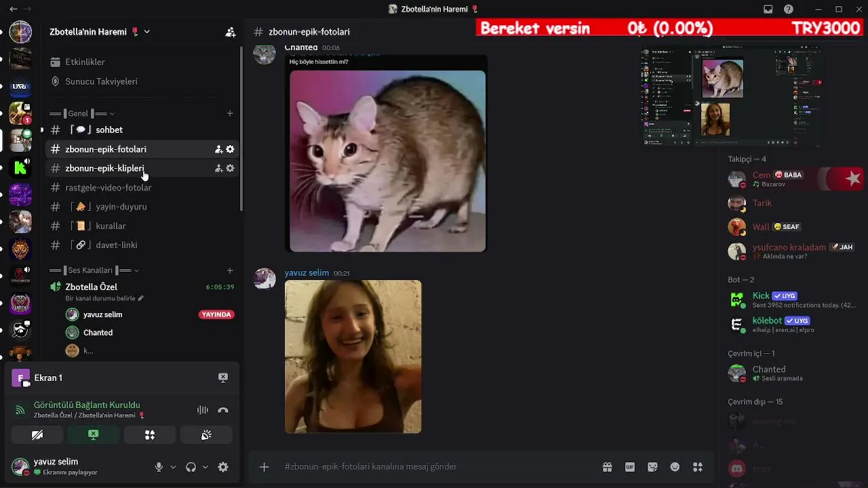
Task: Click the channel list scrollbar
Action: tap(241, 129)
